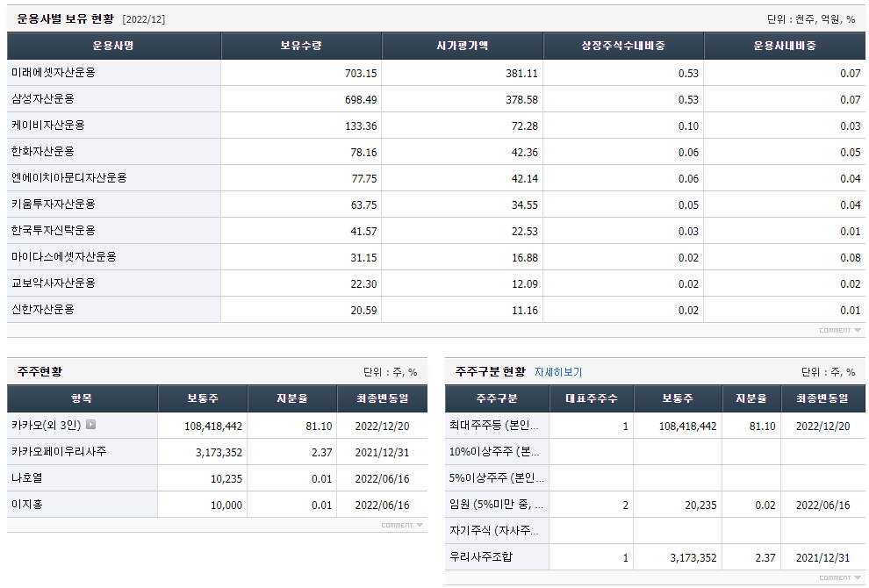Click market value 381.11
The height and width of the screenshot is (588, 869).
tap(521, 73)
